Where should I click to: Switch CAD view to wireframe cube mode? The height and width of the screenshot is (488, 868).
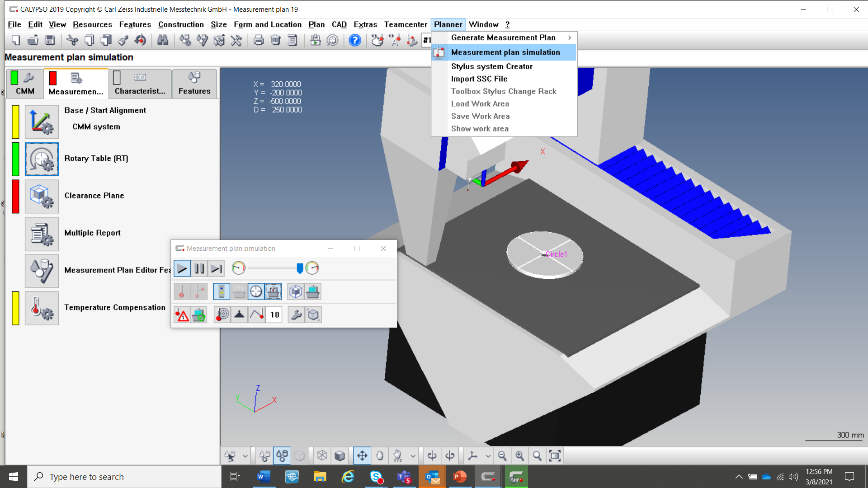pyautogui.click(x=322, y=455)
